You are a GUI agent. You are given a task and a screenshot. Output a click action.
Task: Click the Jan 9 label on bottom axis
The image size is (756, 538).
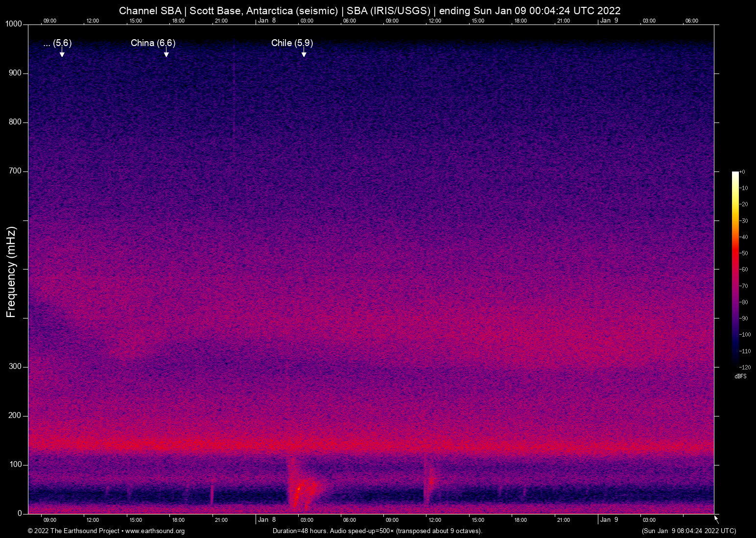[x=609, y=519]
